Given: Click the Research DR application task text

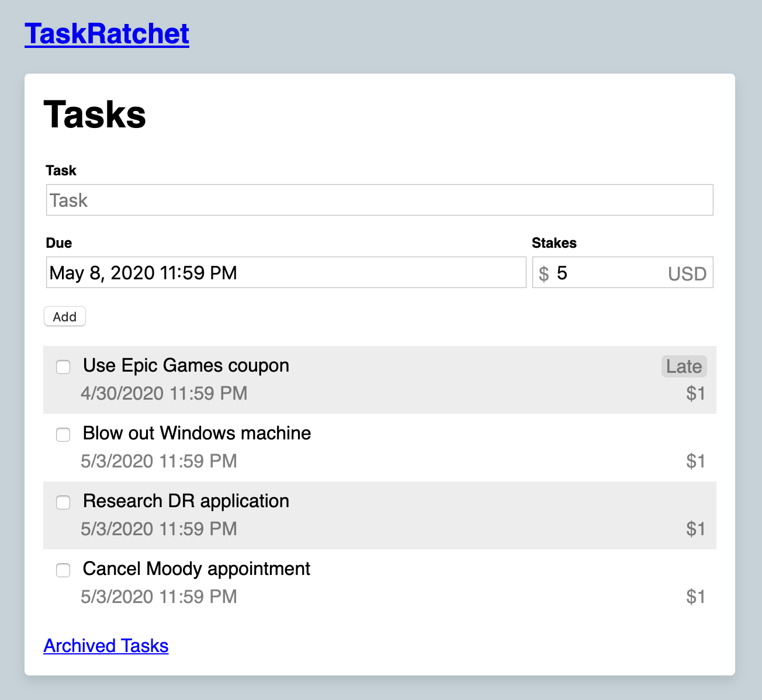Looking at the screenshot, I should coord(186,501).
